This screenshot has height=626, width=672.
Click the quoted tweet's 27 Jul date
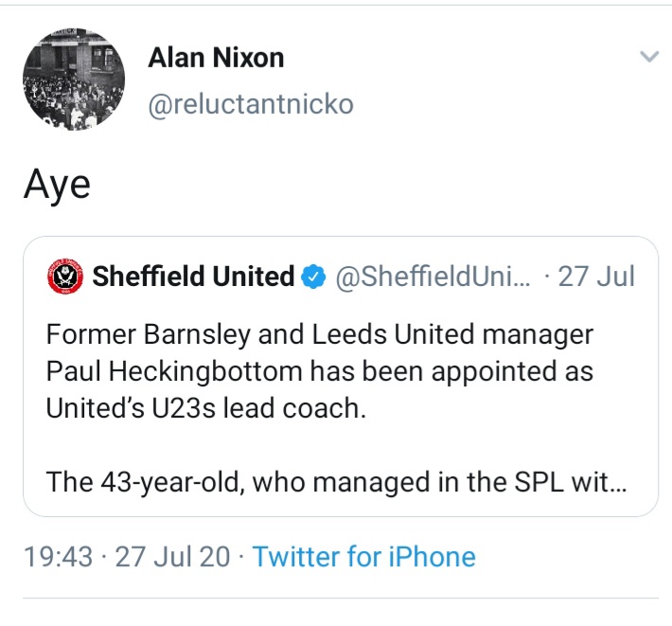point(596,277)
